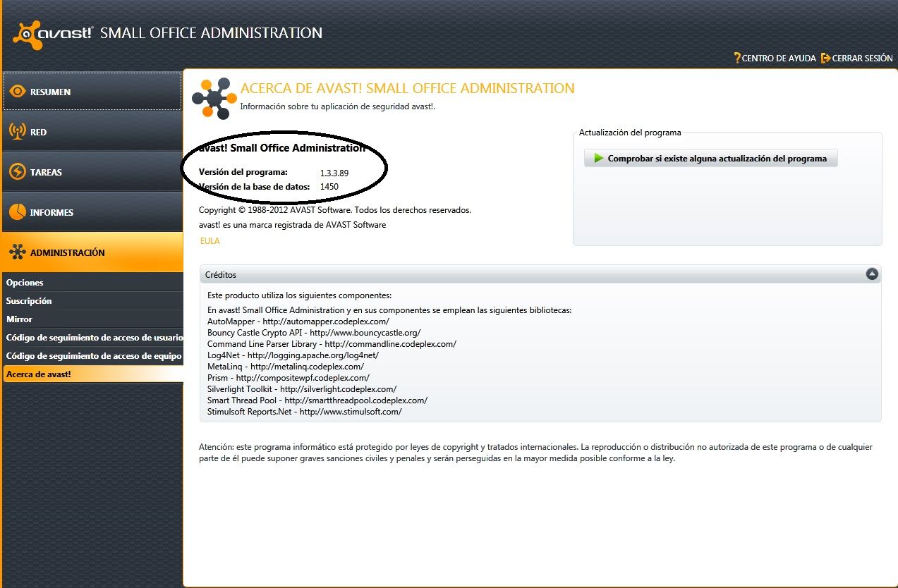Click the Log4Net credit line
898x588 pixels.
pyautogui.click(x=293, y=355)
